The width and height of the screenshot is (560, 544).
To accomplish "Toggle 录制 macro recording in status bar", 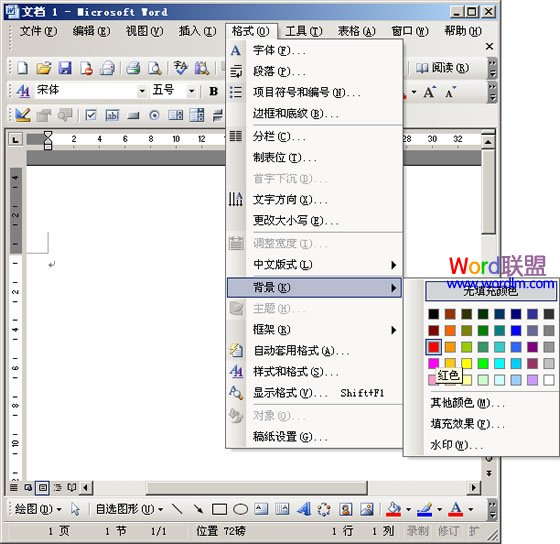I will click(418, 531).
